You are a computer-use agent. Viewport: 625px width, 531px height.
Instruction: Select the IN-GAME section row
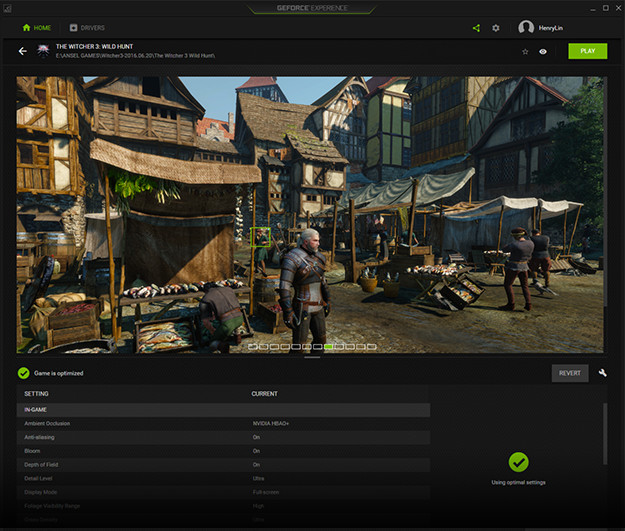[x=223, y=410]
